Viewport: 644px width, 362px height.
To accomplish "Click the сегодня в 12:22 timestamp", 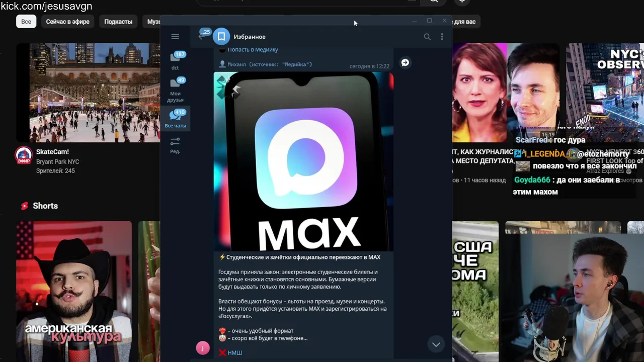I will (369, 66).
